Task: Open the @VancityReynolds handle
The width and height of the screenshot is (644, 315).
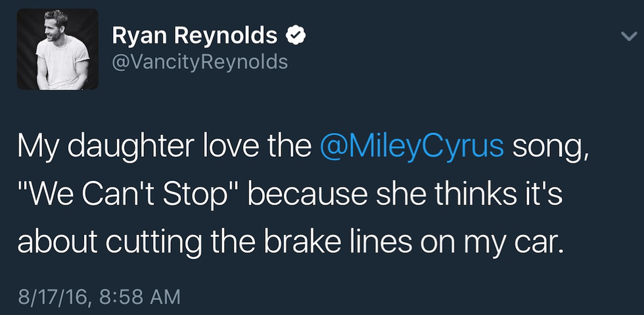Action: [x=200, y=62]
